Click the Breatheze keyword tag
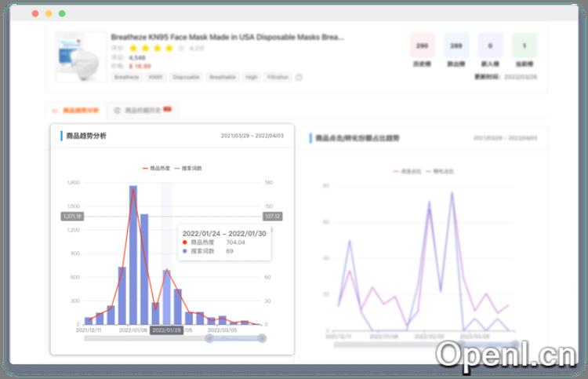The image size is (588, 379). (126, 78)
